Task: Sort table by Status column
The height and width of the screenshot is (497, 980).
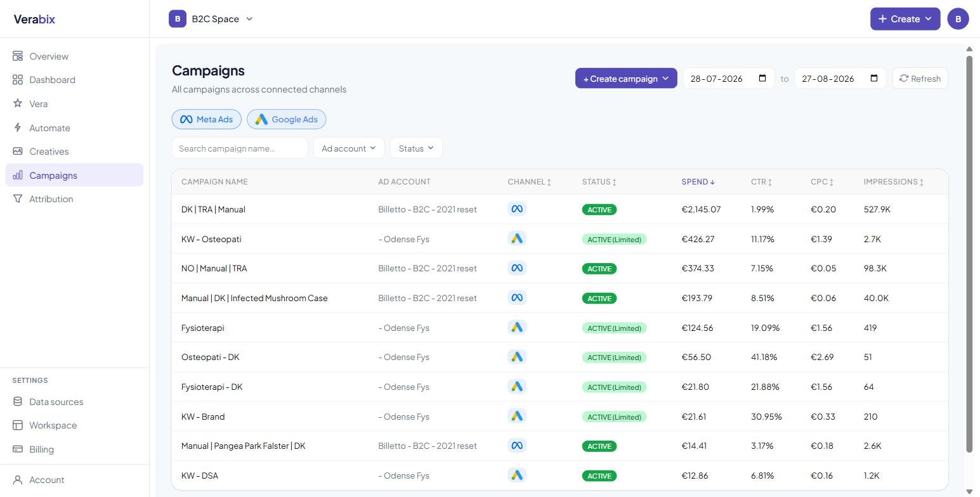Action: tap(599, 181)
